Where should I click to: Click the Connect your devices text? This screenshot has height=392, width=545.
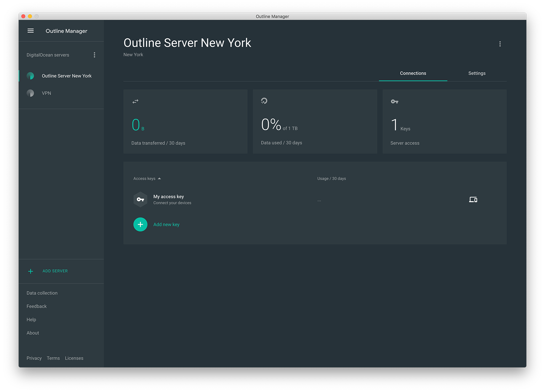[172, 203]
